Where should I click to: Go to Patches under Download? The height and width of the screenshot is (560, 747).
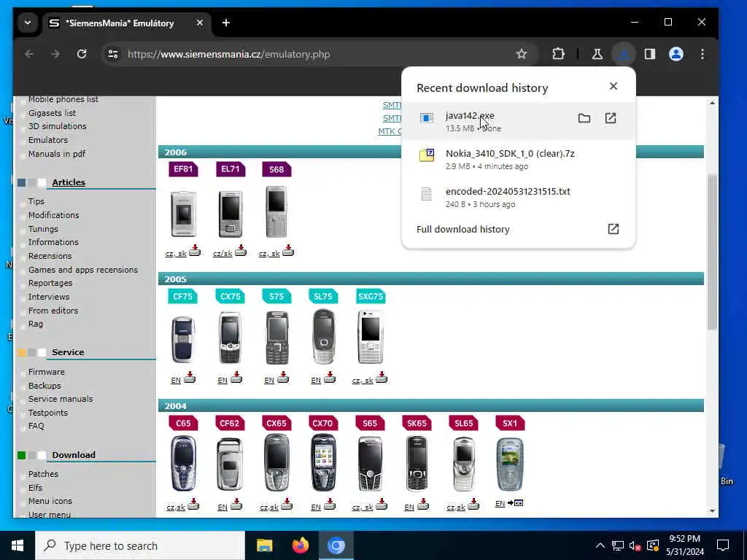(x=43, y=474)
